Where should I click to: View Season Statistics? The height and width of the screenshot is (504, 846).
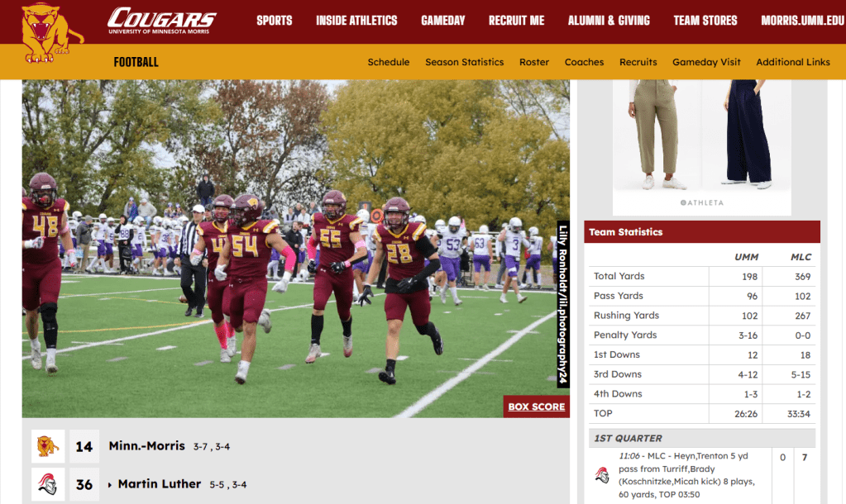pos(465,62)
